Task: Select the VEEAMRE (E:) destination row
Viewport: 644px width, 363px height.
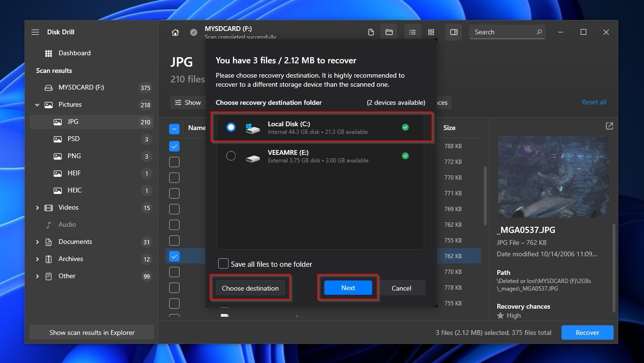Action: pyautogui.click(x=322, y=156)
